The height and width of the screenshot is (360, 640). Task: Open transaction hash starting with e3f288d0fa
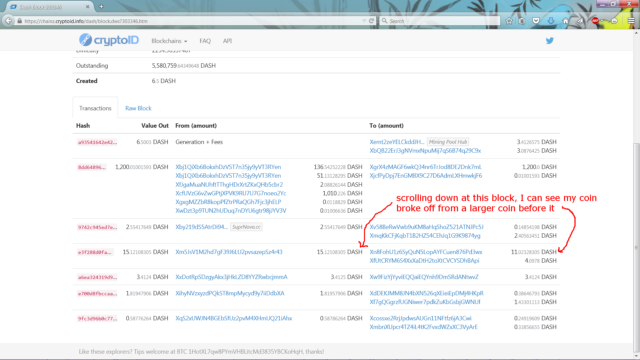pos(95,252)
